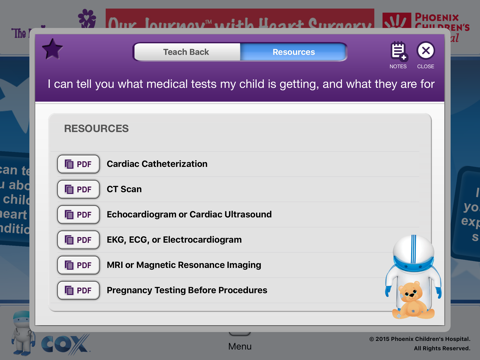
Task: Click MRI or Magnetic Resonance Imaging title
Action: click(x=184, y=265)
